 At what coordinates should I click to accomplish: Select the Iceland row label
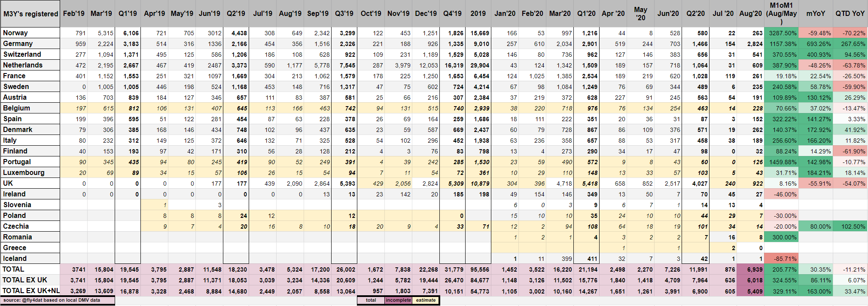(30, 258)
